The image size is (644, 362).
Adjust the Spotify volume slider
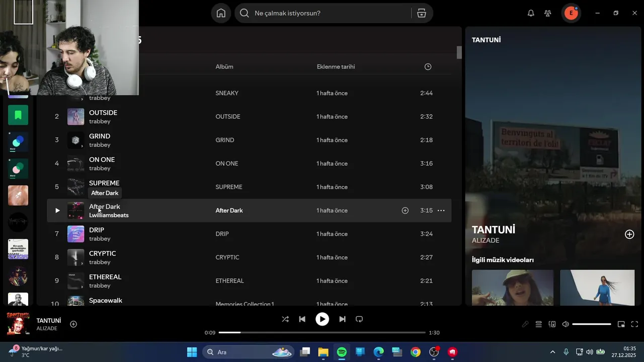coord(592,324)
